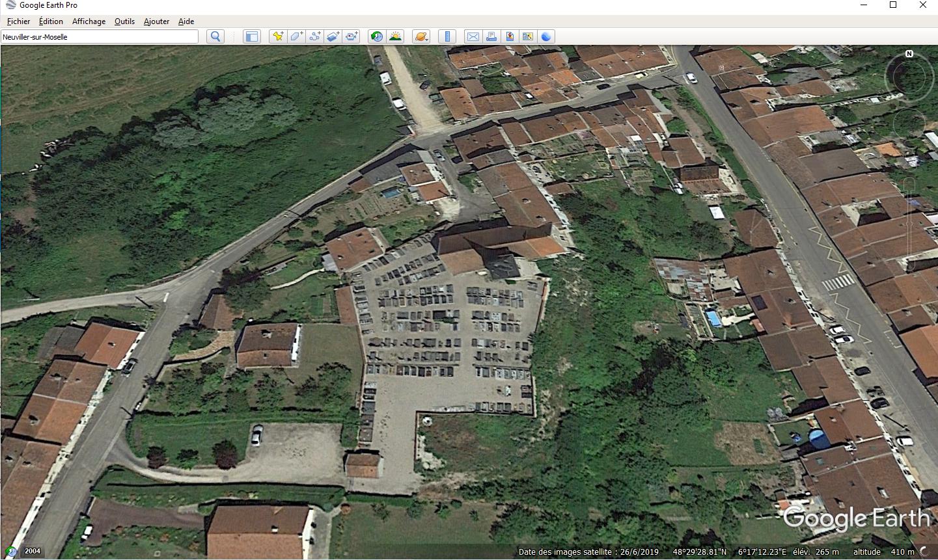Image resolution: width=938 pixels, height=560 pixels.
Task: Print the current view
Action: point(491,36)
